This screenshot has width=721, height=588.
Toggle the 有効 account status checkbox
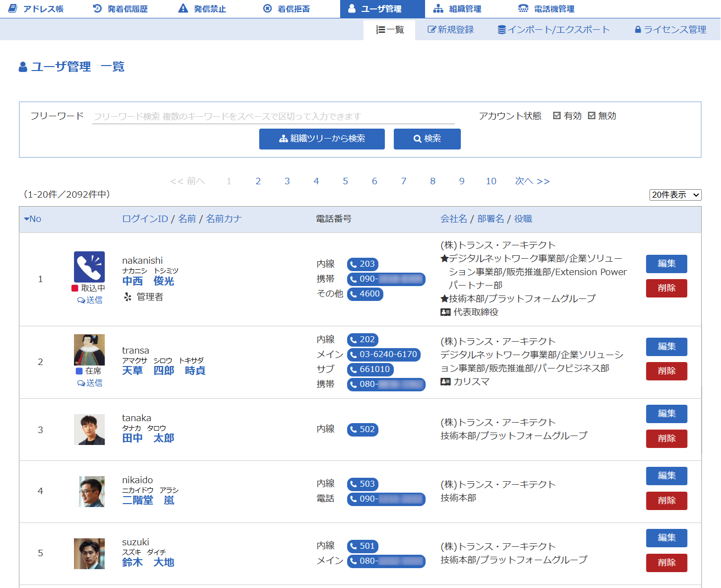click(x=557, y=116)
